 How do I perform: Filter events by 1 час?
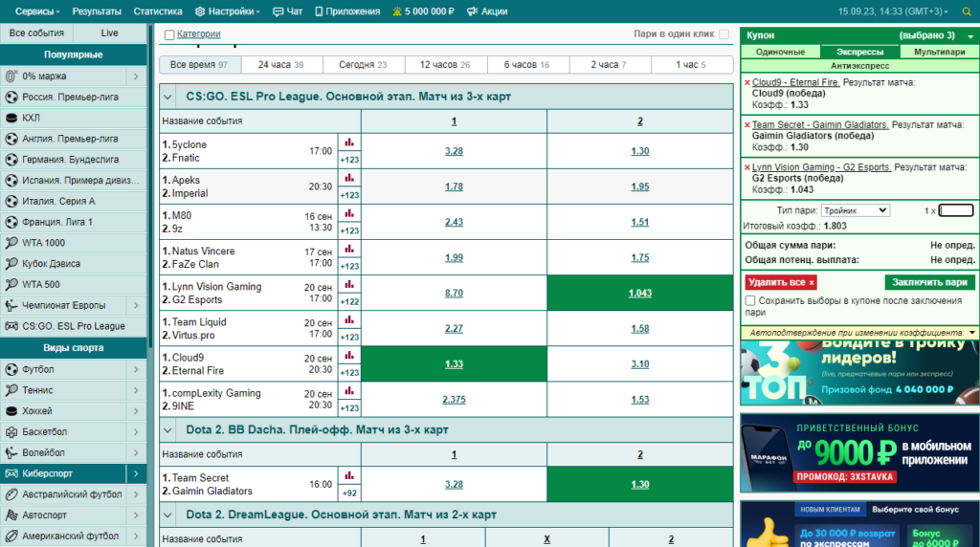click(691, 64)
